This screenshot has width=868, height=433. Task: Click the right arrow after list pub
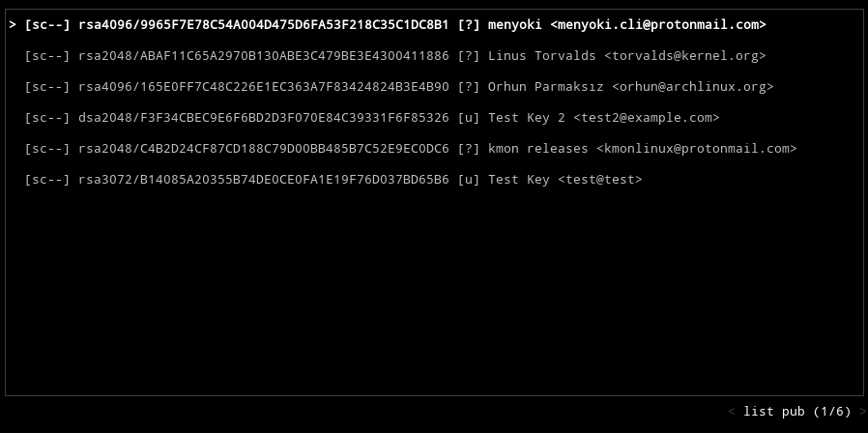pos(862,412)
